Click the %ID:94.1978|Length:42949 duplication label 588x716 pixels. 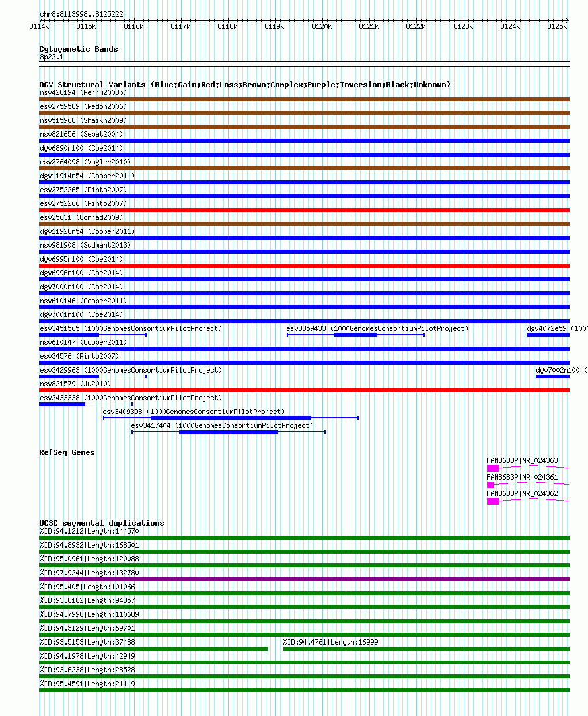click(x=87, y=656)
